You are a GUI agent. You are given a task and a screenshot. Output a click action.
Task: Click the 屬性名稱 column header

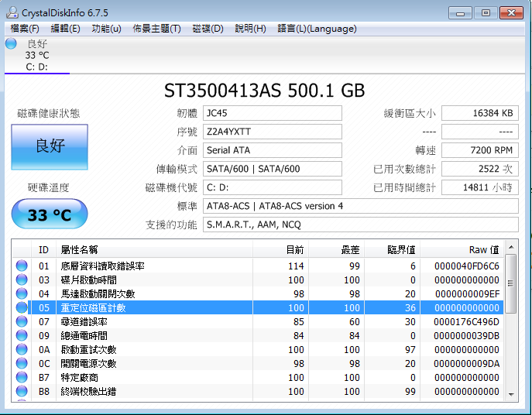click(154, 250)
